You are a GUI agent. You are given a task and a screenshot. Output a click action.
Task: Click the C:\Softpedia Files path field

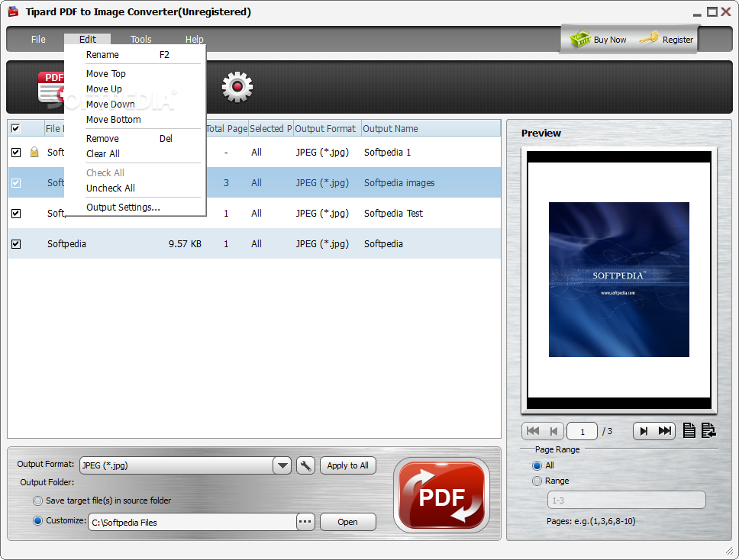(x=192, y=523)
